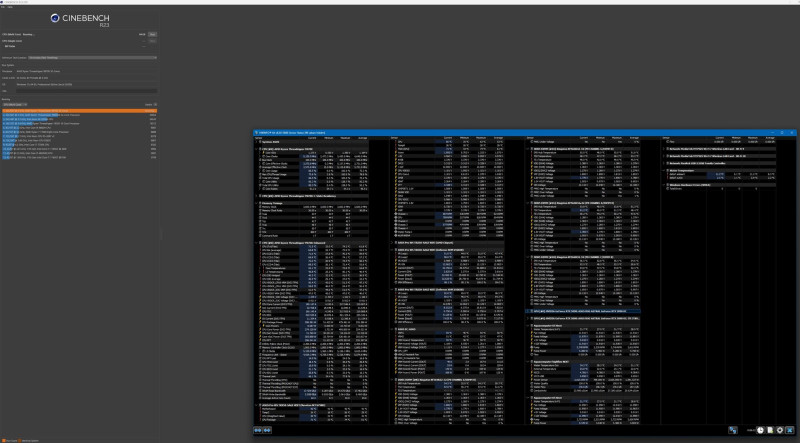Click the button beside the running CPU (Multi Core) test
Image resolution: width=800 pixels, height=443 pixels.
pyautogui.click(x=152, y=35)
